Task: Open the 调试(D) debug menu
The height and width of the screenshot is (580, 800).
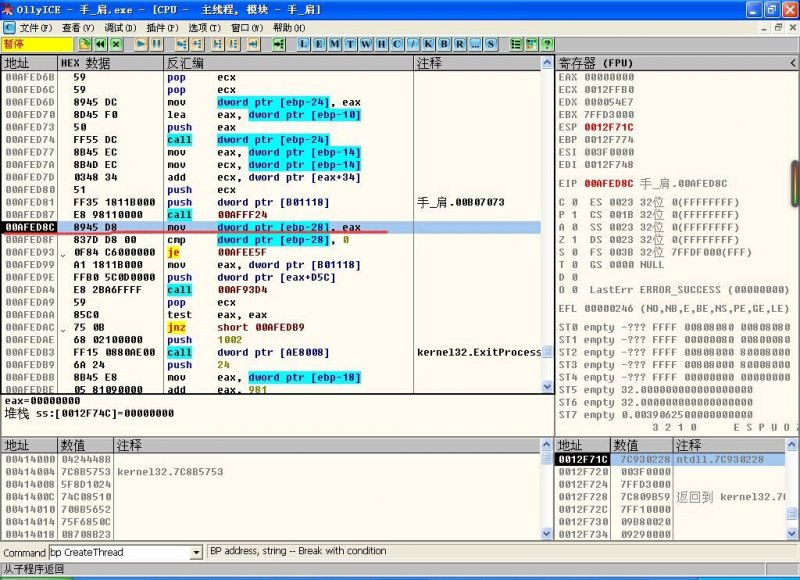Action: coord(120,27)
